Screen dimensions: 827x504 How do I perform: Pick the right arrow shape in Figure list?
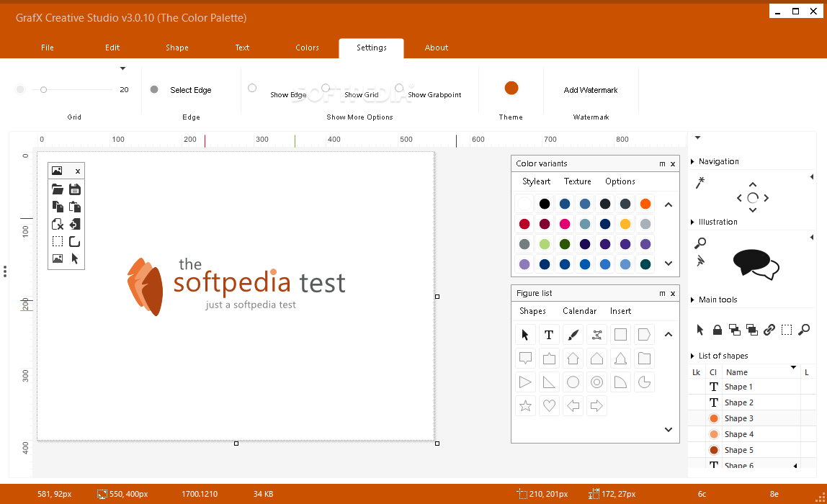coord(597,406)
